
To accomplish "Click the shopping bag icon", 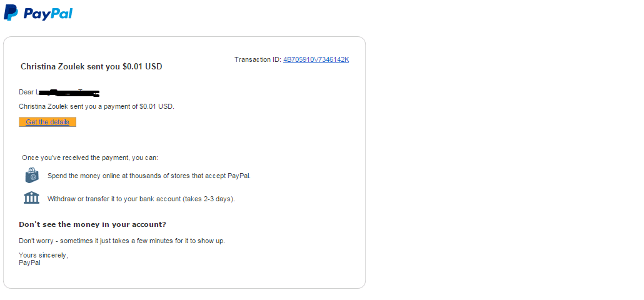I will pyautogui.click(x=32, y=176).
